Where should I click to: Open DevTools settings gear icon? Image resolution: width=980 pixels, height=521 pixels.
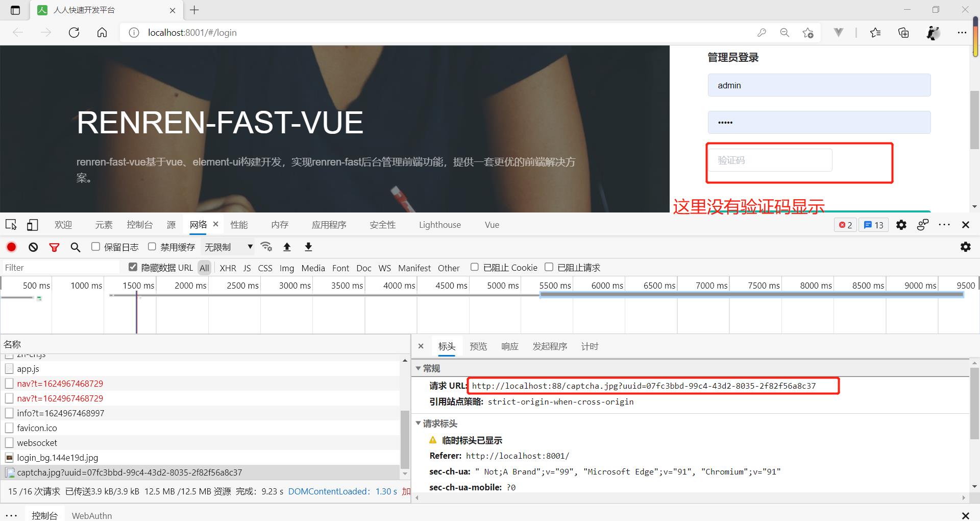pos(901,225)
